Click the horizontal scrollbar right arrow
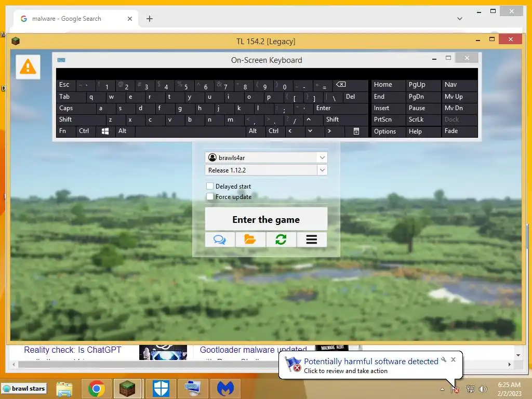The image size is (532, 399). (510, 364)
